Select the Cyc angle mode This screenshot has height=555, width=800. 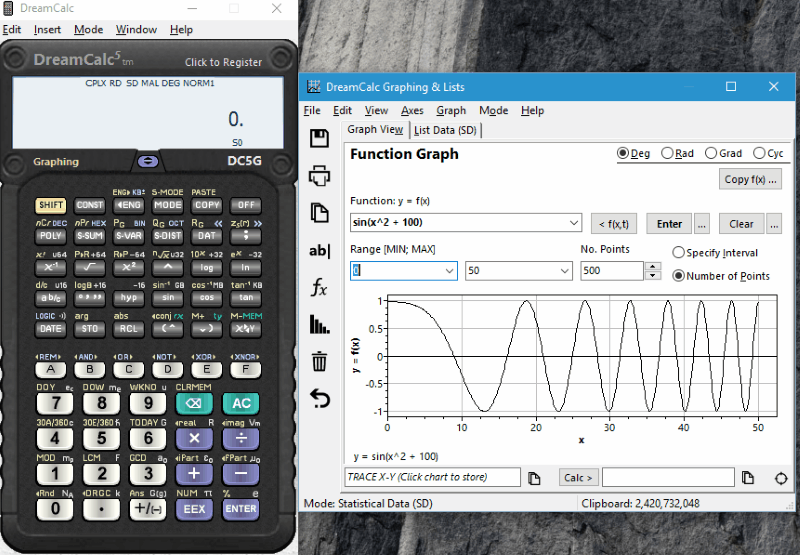pos(768,154)
